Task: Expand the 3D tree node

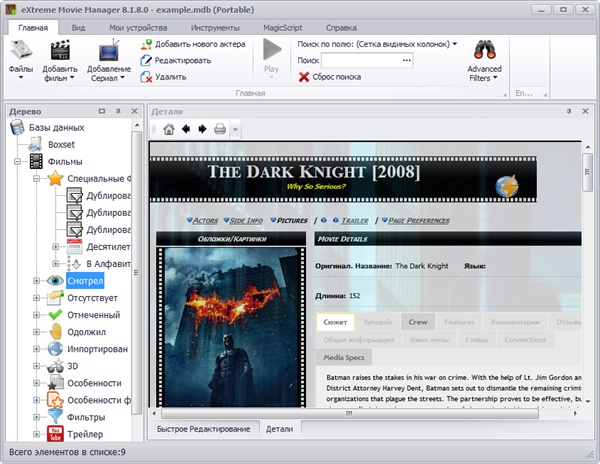Action: [x=37, y=366]
